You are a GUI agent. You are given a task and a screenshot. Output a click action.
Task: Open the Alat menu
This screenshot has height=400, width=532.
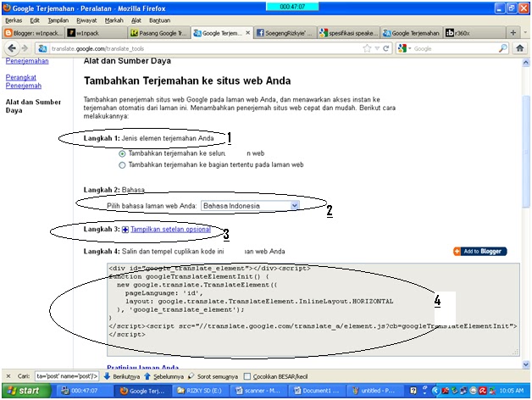click(136, 20)
